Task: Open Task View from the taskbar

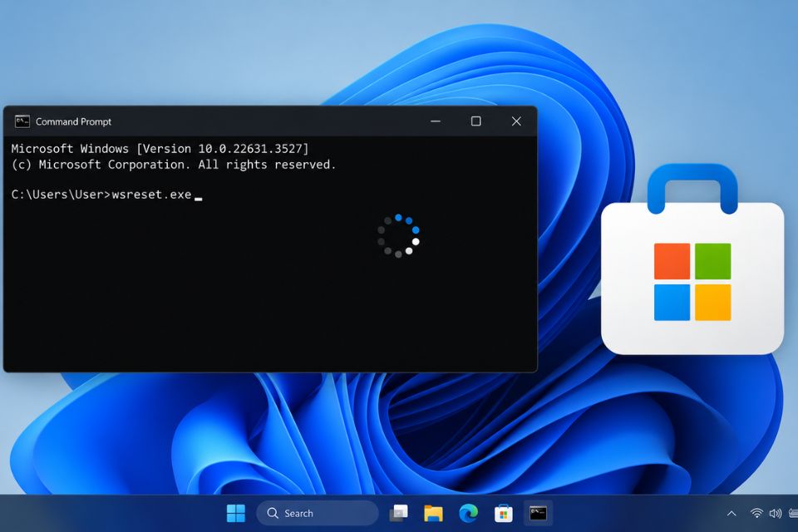Action: point(398,513)
